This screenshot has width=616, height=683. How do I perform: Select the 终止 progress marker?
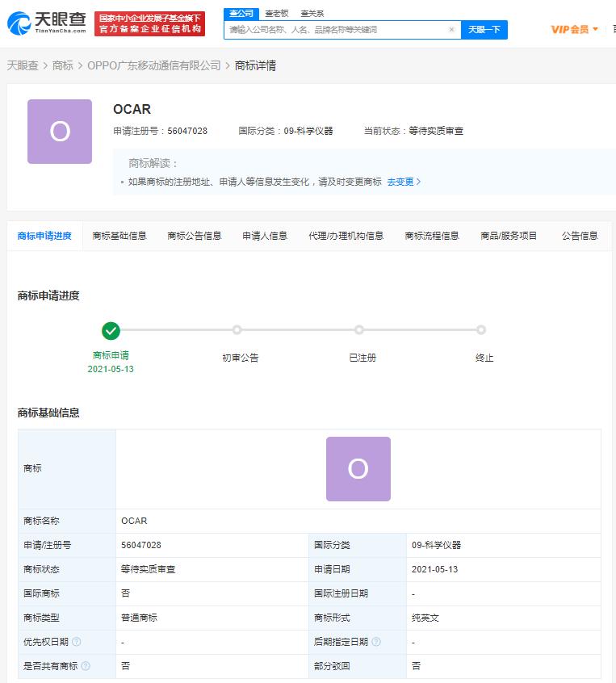481,329
